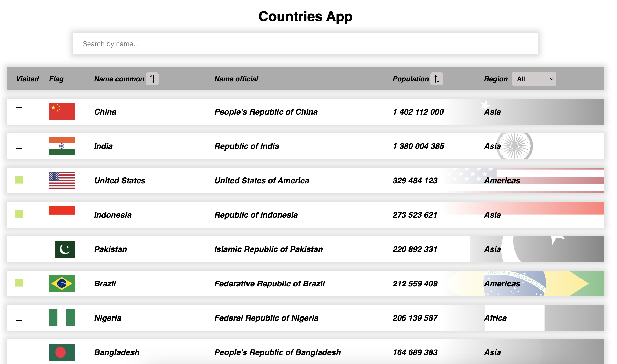Uncheck Brazil's visited checkbox
Viewport: 617px width, 364px height.
click(x=18, y=283)
